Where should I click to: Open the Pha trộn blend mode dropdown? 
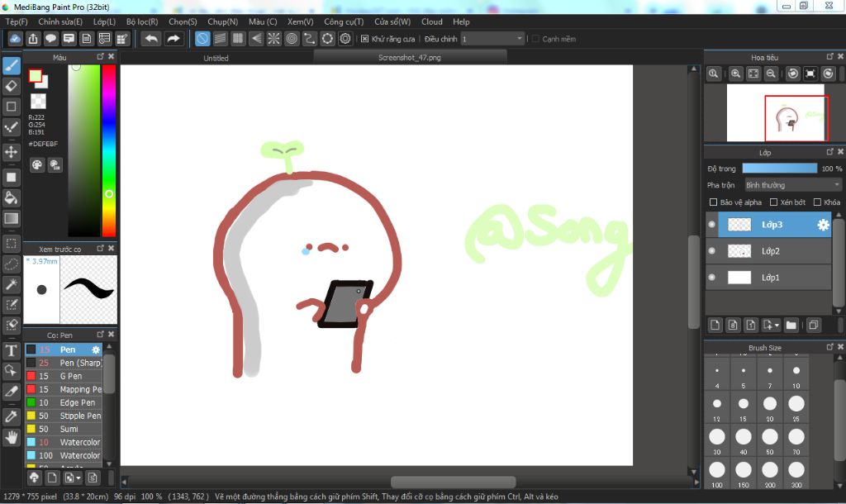coord(792,185)
